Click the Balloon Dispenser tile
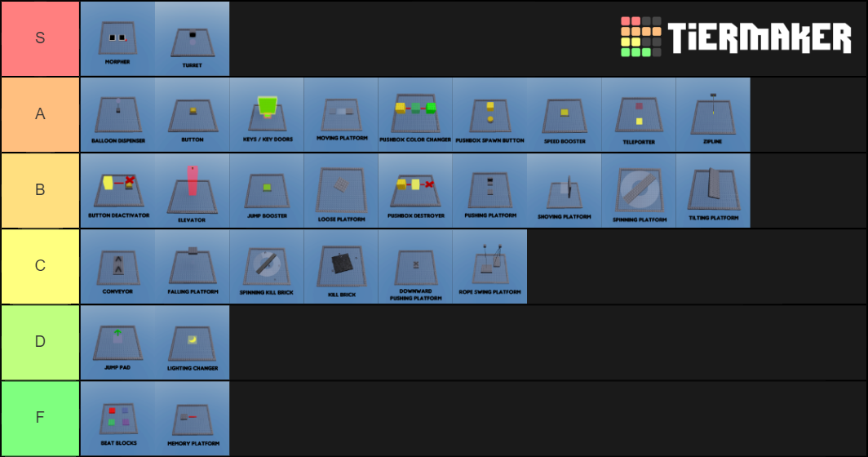This screenshot has width=868, height=457. point(118,115)
